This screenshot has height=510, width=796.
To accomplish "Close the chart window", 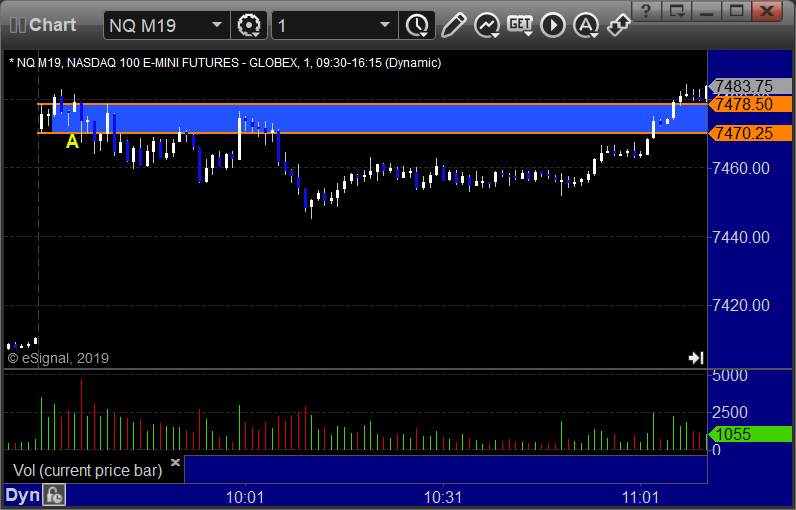I will (767, 11).
